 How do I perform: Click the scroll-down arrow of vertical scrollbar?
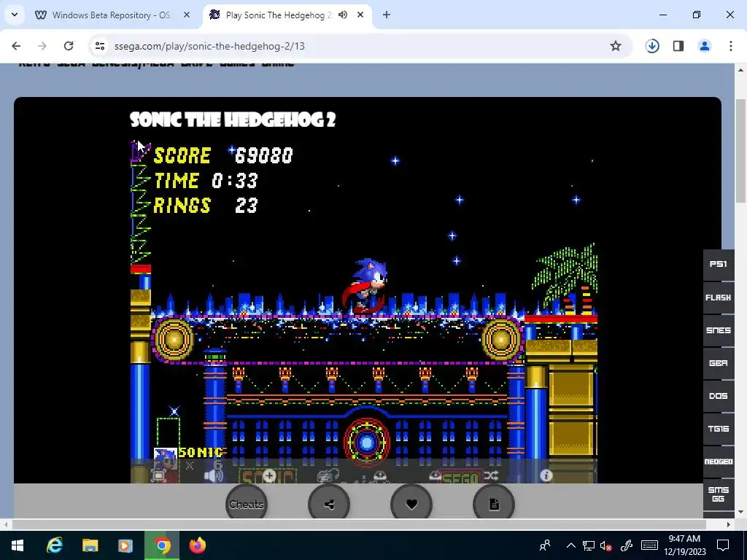click(x=741, y=512)
